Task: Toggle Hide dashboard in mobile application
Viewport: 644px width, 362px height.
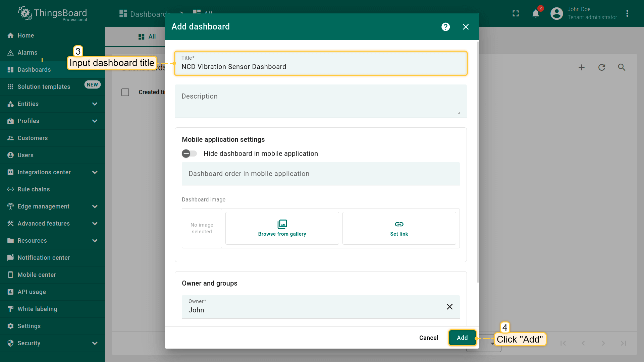Action: pyautogui.click(x=190, y=154)
